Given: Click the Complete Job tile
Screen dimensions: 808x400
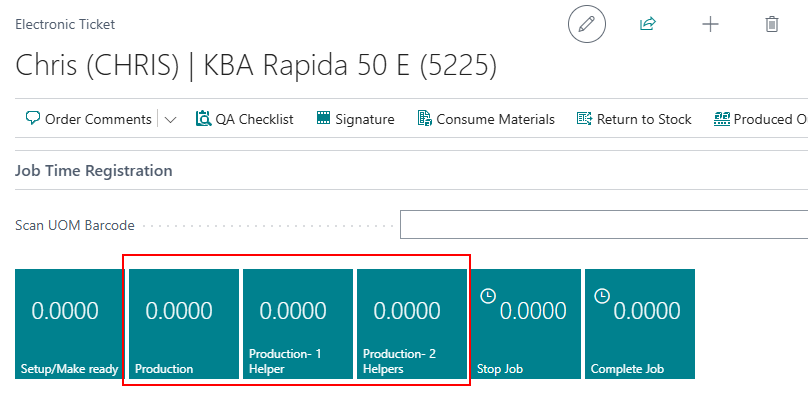Looking at the screenshot, I should click(x=639, y=324).
